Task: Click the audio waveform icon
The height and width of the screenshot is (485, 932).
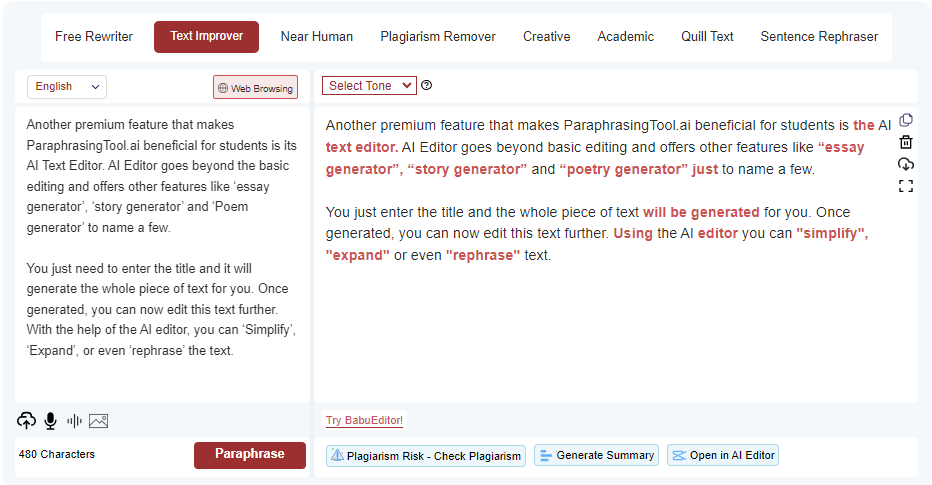Action: [74, 421]
